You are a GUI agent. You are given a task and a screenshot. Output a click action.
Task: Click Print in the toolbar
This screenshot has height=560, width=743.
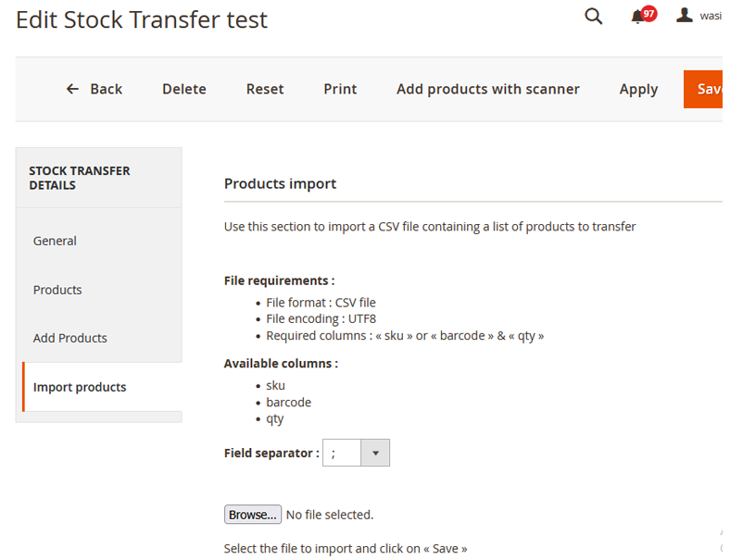pos(340,89)
